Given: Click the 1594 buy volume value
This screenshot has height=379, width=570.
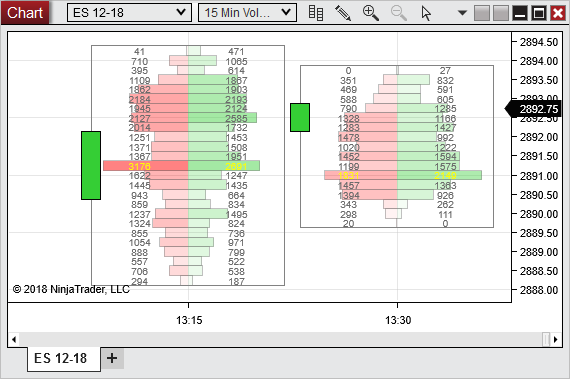Looking at the screenshot, I should [445, 157].
